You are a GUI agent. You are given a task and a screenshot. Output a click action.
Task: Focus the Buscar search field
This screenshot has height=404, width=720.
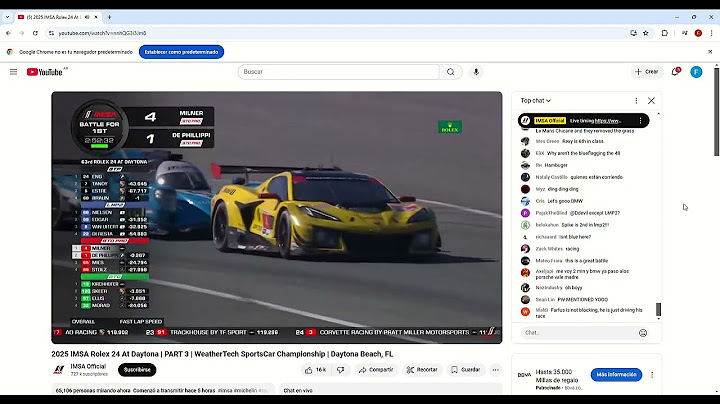[338, 72]
